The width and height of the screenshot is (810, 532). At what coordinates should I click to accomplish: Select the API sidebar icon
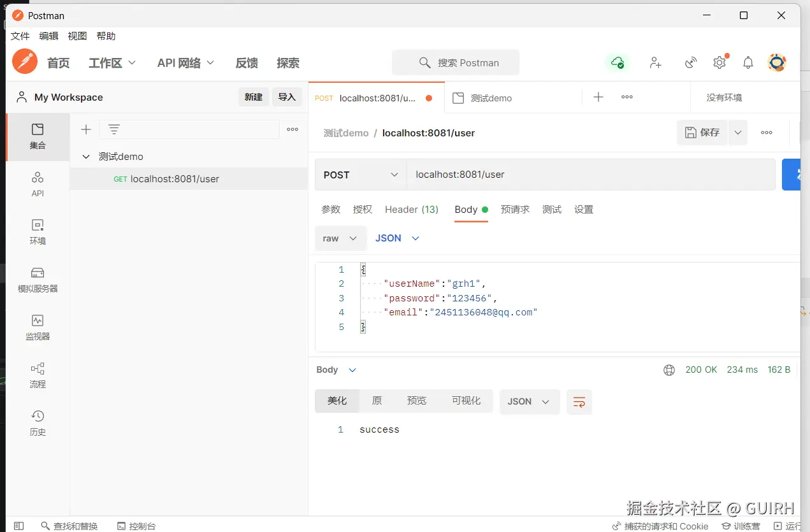point(38,184)
